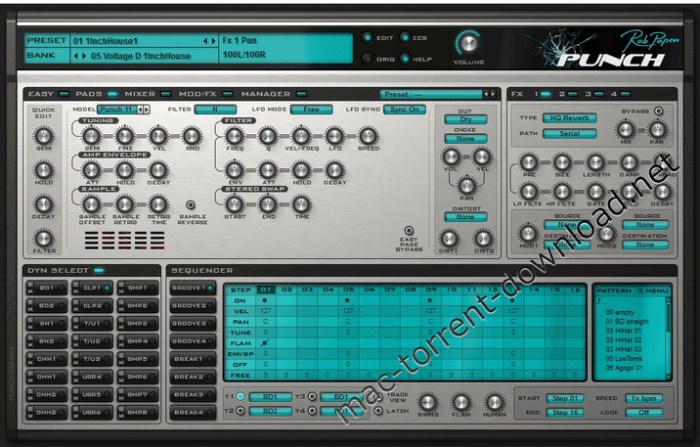This screenshot has width=700, height=447.
Task: Enable the Track View switch
Action: point(379,397)
